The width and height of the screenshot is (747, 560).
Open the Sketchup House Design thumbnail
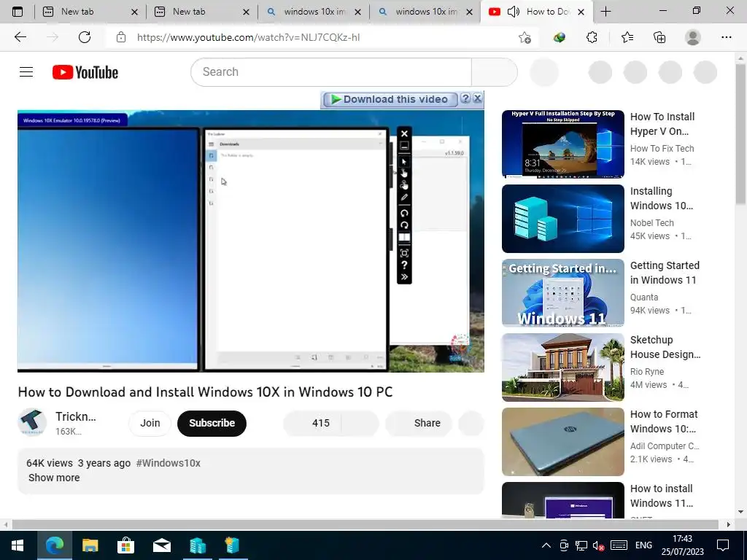pos(562,367)
